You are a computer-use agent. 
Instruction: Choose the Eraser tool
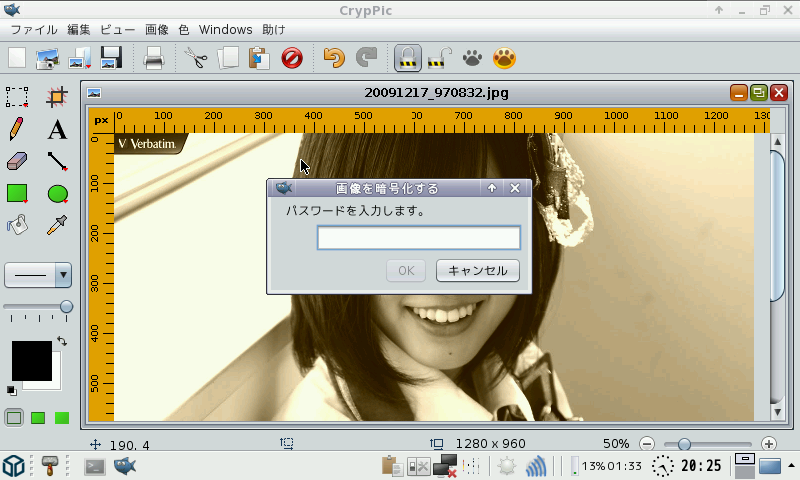pos(17,161)
